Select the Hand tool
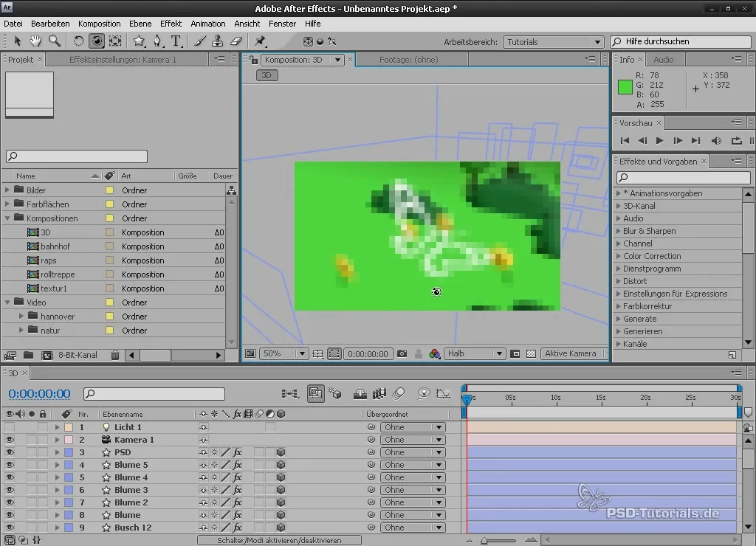 click(x=35, y=41)
